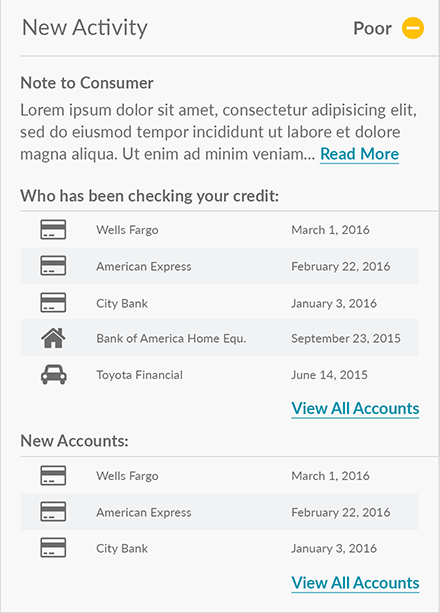Collapse New Activity with yellow minus icon
This screenshot has height=613, width=440.
coord(413,28)
